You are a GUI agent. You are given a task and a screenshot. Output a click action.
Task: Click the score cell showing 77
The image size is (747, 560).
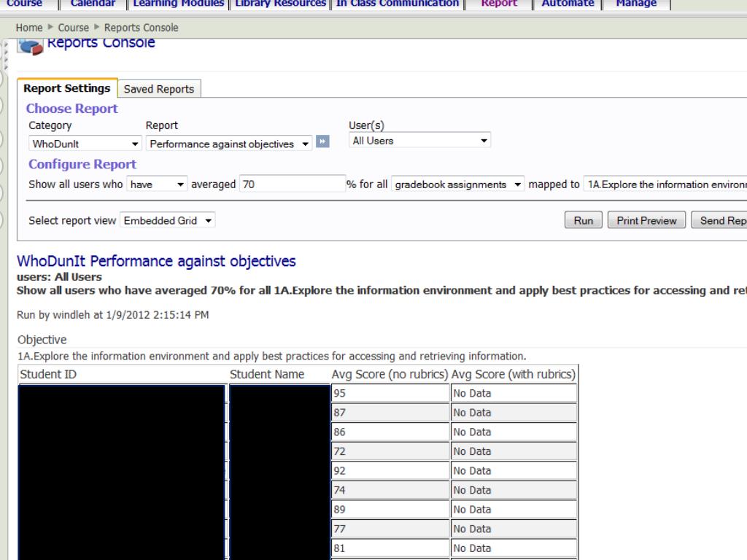[390, 529]
